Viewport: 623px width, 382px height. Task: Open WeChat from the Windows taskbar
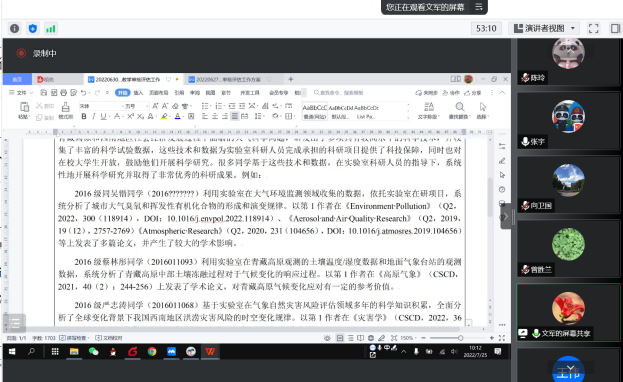(x=93, y=351)
